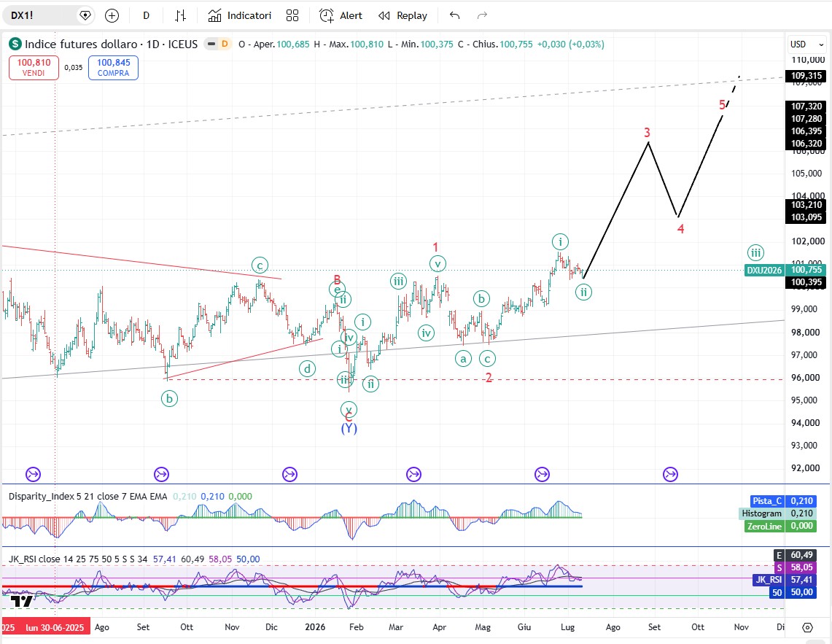This screenshot has width=832, height=644.
Task: Add symbol to compare with plus icon
Action: pyautogui.click(x=112, y=16)
